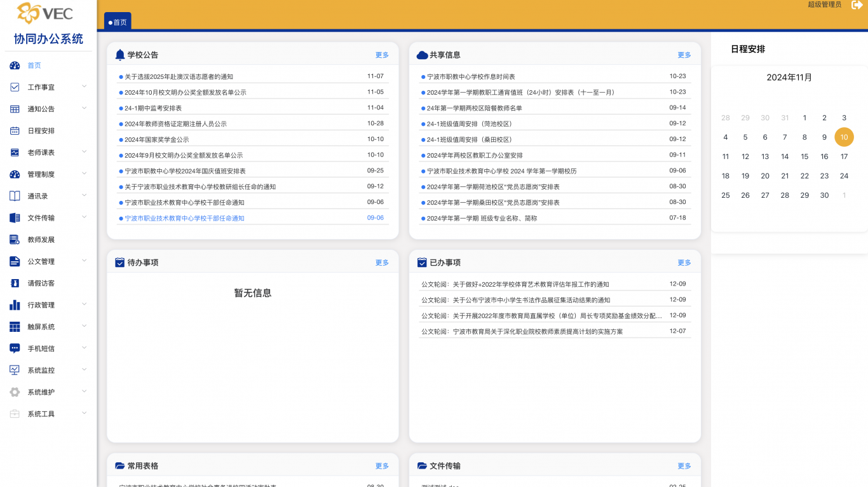Click folder icon beside 文件传输 panel title
This screenshot has width=868, height=487.
pyautogui.click(x=422, y=466)
